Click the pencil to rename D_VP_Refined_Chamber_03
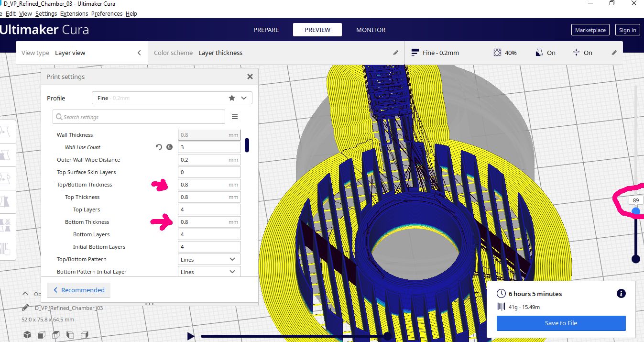The height and width of the screenshot is (342, 644). pyautogui.click(x=26, y=308)
